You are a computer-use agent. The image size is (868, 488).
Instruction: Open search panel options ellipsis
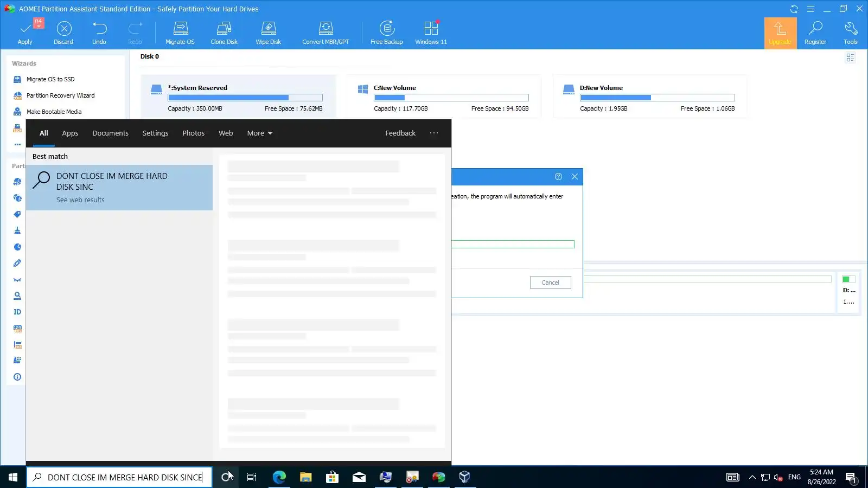tap(434, 133)
